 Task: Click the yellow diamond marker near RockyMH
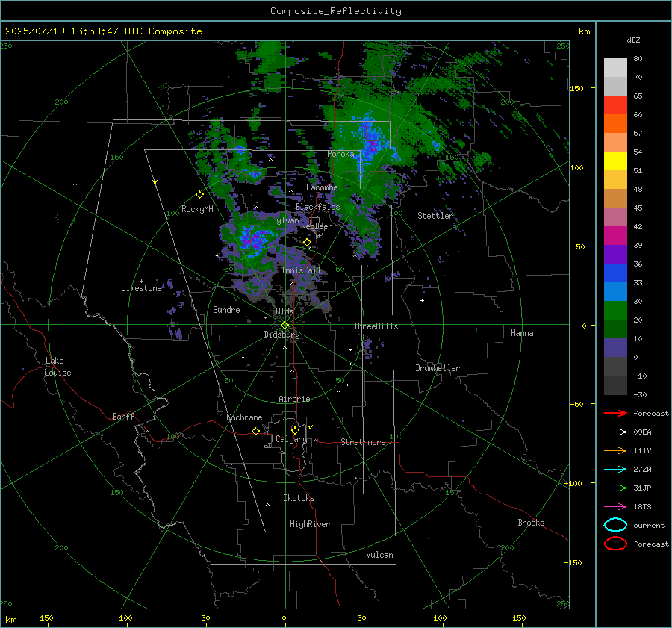coord(199,195)
